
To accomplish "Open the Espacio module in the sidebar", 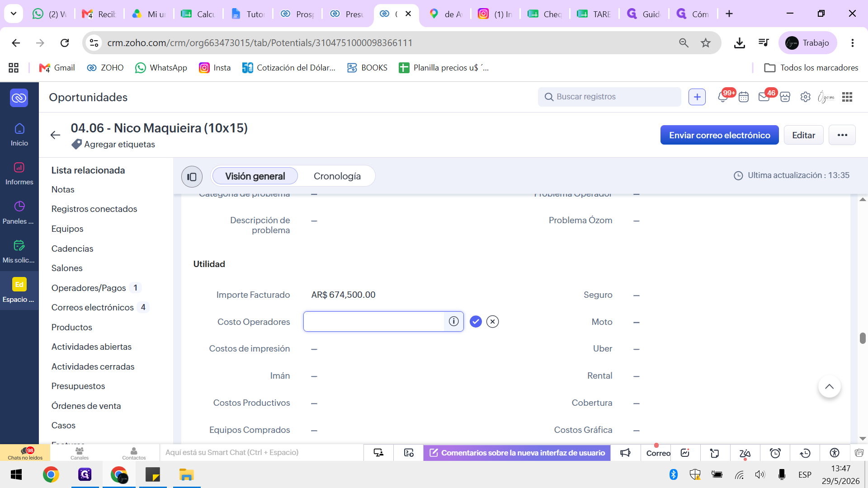I will tap(19, 291).
